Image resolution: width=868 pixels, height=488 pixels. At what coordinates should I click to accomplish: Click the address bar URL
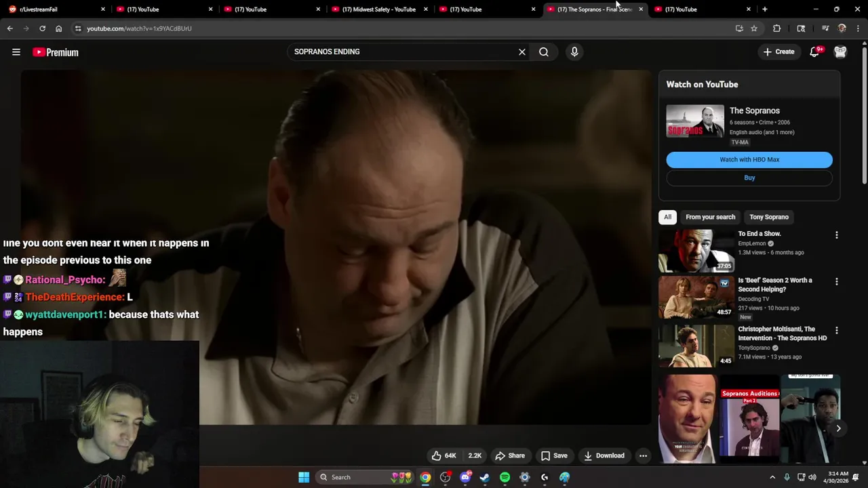click(x=139, y=28)
